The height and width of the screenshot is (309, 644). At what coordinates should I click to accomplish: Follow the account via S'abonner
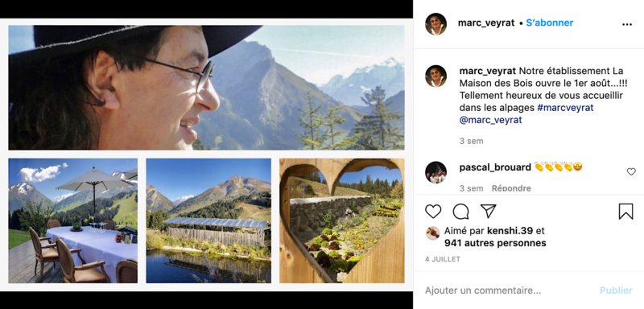550,23
